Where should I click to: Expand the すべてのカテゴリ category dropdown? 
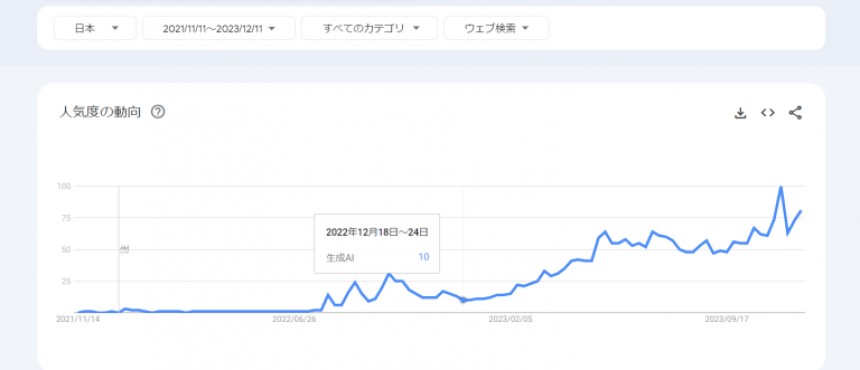coord(369,28)
